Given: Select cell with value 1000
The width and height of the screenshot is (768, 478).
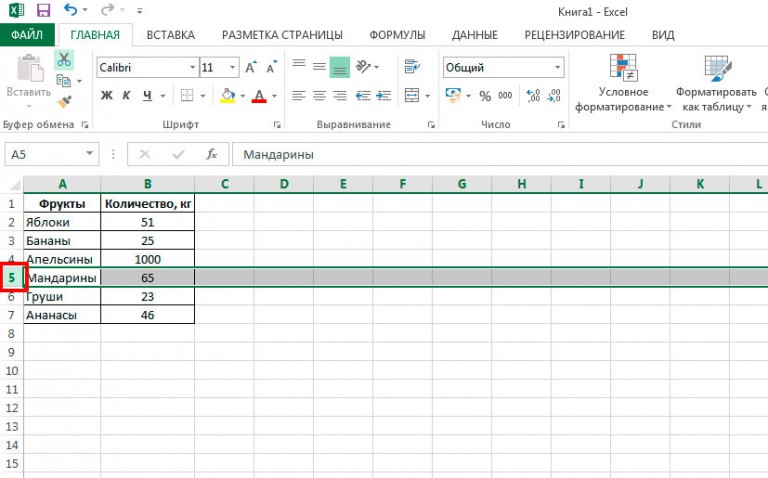Looking at the screenshot, I should (147, 259).
